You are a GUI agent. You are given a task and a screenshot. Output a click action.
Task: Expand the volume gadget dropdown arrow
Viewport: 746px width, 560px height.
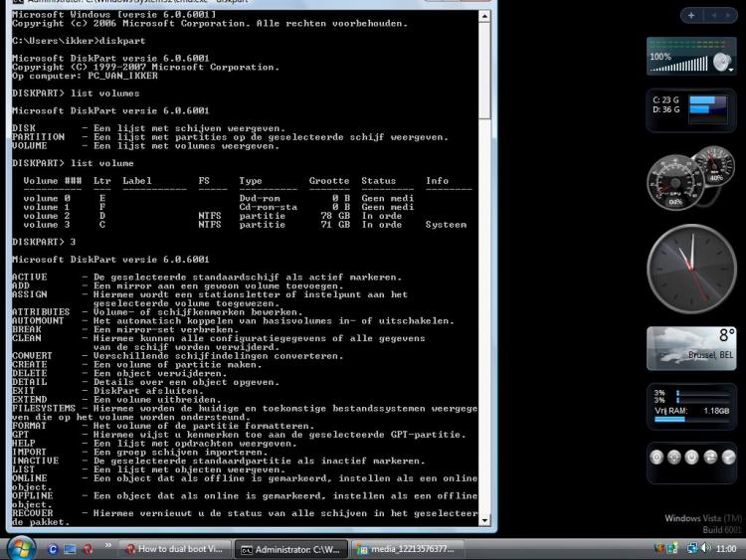click(731, 70)
